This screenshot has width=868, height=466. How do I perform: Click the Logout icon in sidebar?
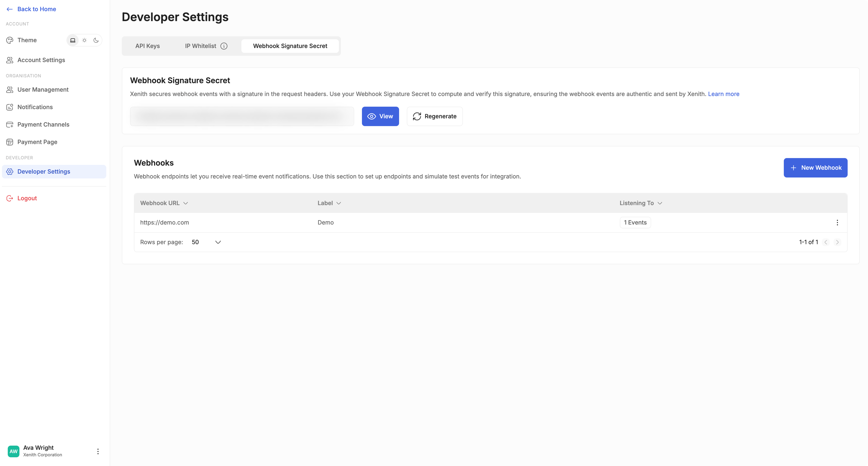pyautogui.click(x=9, y=198)
